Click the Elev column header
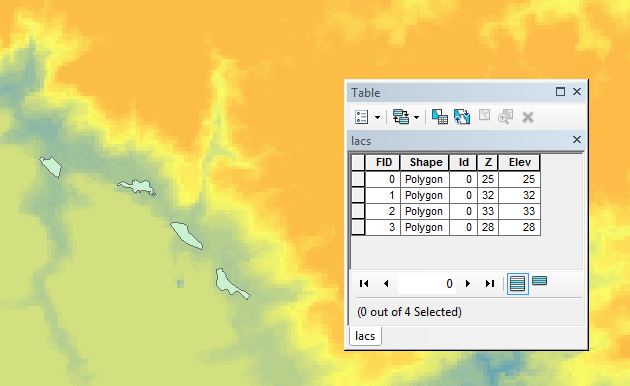 pyautogui.click(x=520, y=162)
